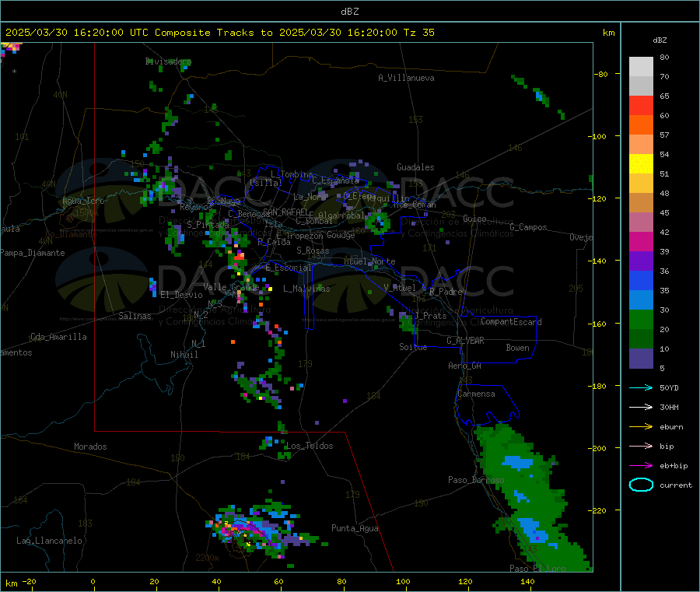Select the slate purple 5-10 dBZ swatch

[641, 358]
